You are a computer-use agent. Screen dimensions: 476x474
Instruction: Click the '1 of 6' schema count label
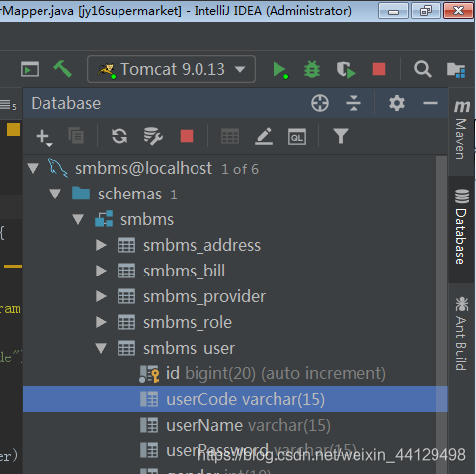pos(240,169)
